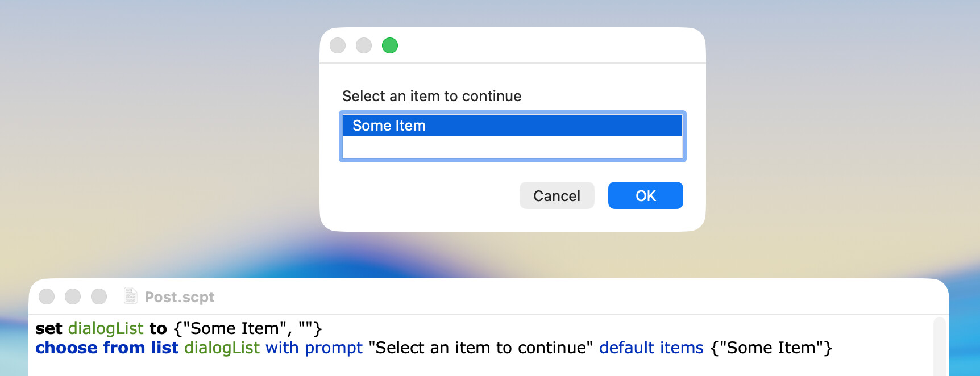Place cursor on "choose from list" command

tap(107, 348)
